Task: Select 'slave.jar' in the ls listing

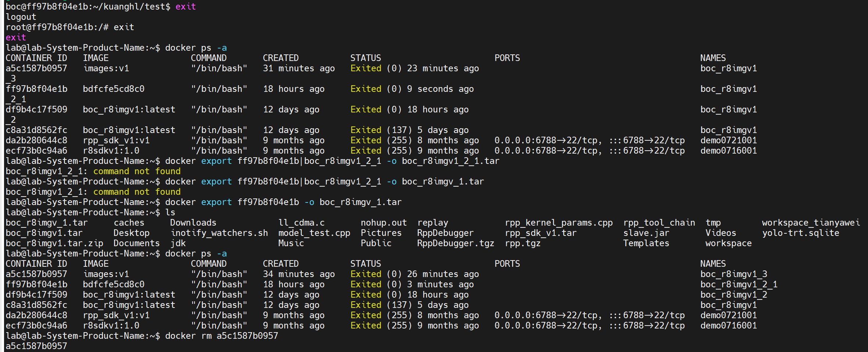Action: [646, 233]
